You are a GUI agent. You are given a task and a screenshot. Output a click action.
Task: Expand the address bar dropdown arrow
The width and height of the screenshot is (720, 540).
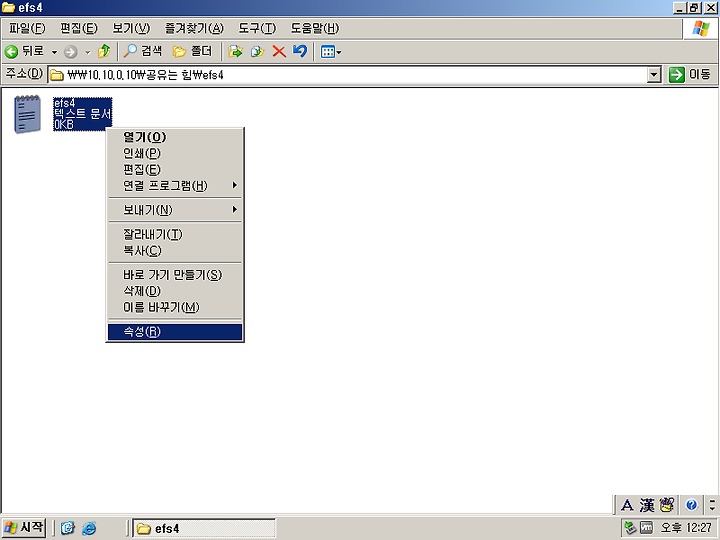pos(654,74)
